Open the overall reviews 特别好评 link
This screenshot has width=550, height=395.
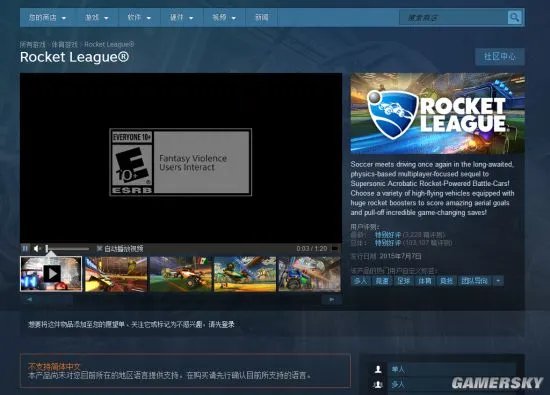point(388,243)
